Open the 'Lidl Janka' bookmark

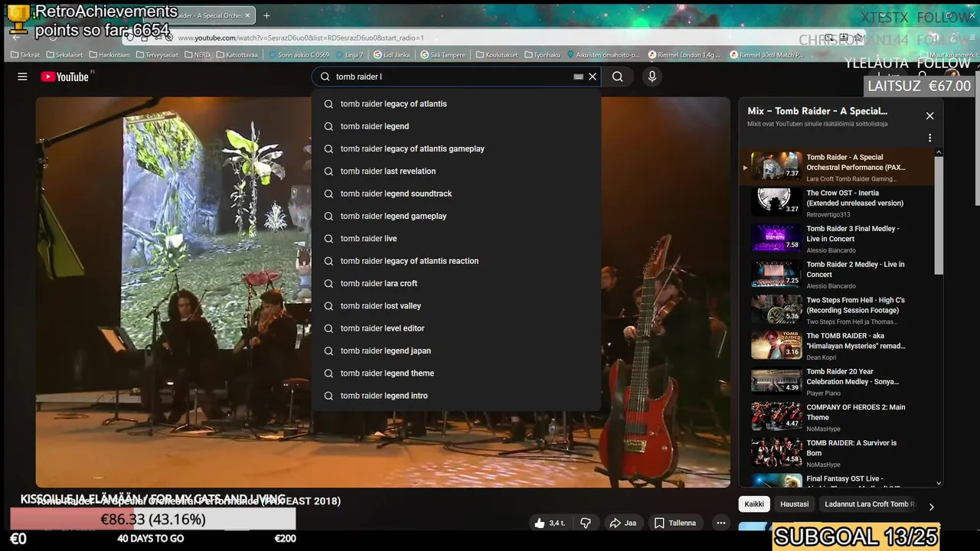(x=392, y=55)
